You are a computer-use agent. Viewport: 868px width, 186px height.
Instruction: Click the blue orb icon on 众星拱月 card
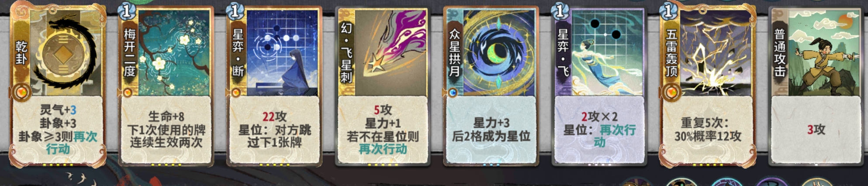click(x=453, y=93)
